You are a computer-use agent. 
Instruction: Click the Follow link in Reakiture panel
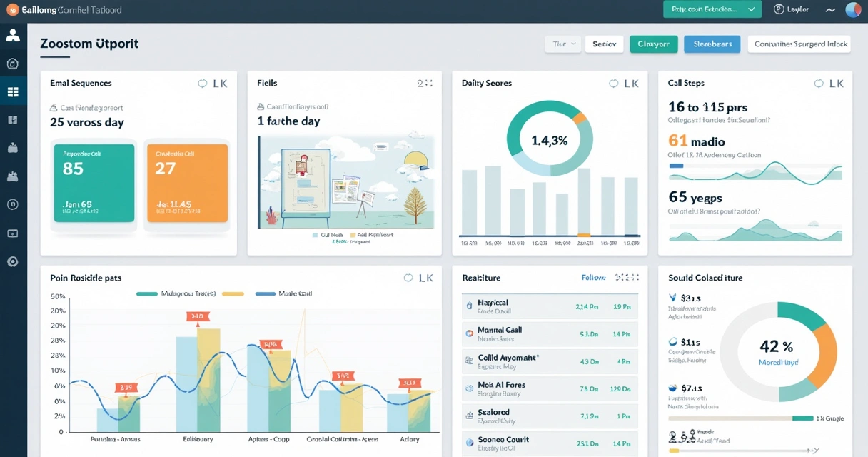click(593, 278)
